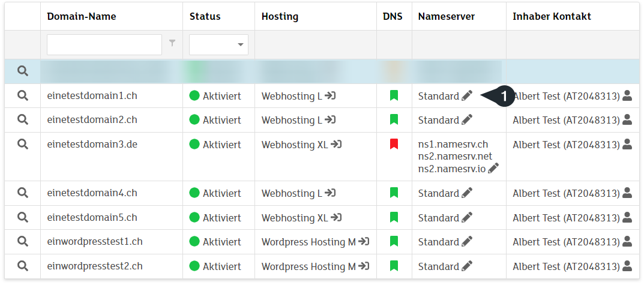Open Albert Test contact for einetestdomain2.ch
Screen dimensions: 644x291
click(x=566, y=120)
